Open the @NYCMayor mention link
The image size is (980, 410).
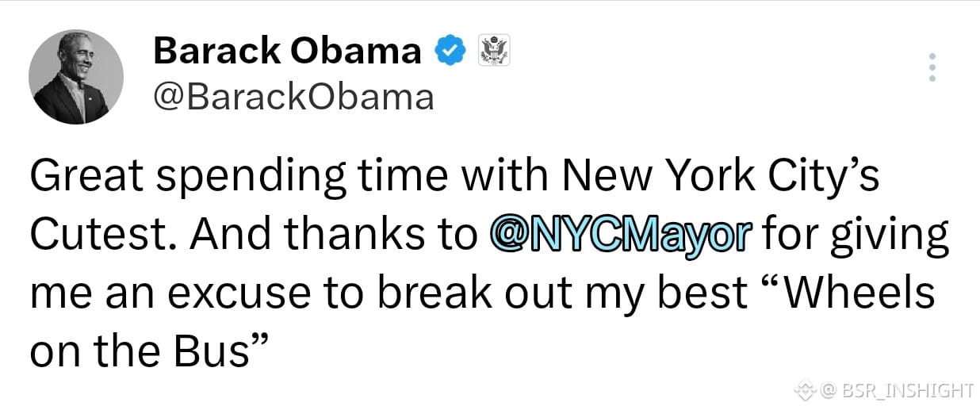pos(620,236)
